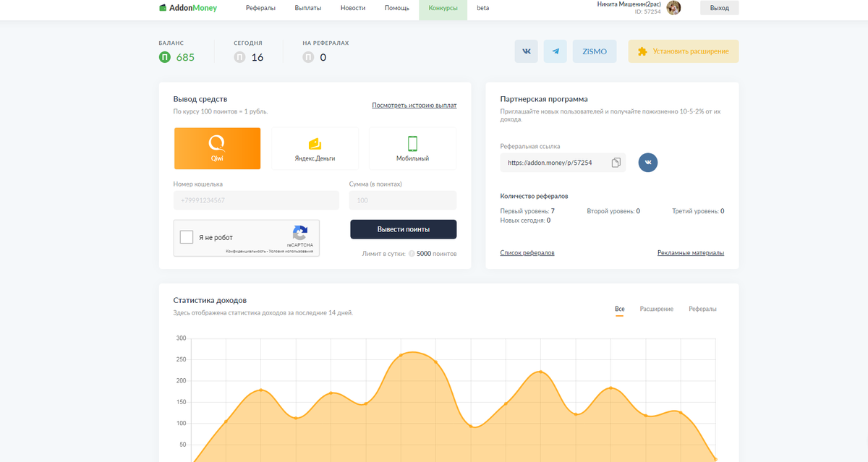
Task: Click reCAPTCHA Условия использования link
Action: point(292,251)
